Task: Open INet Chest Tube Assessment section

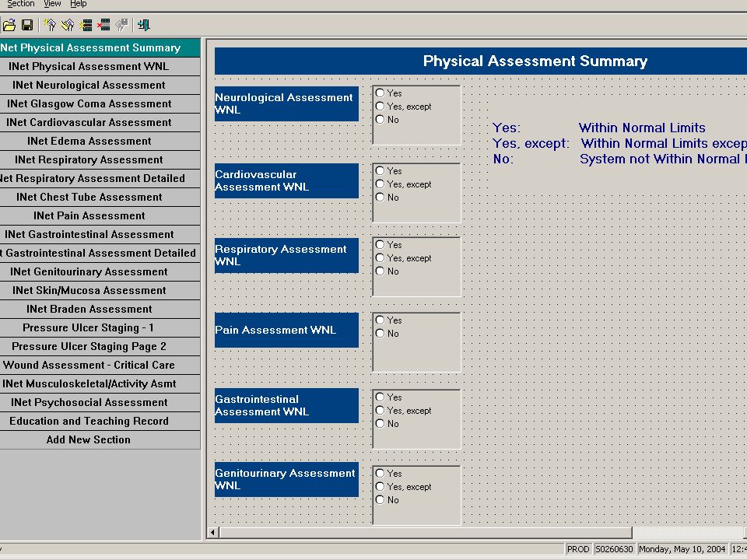Action: click(x=100, y=197)
